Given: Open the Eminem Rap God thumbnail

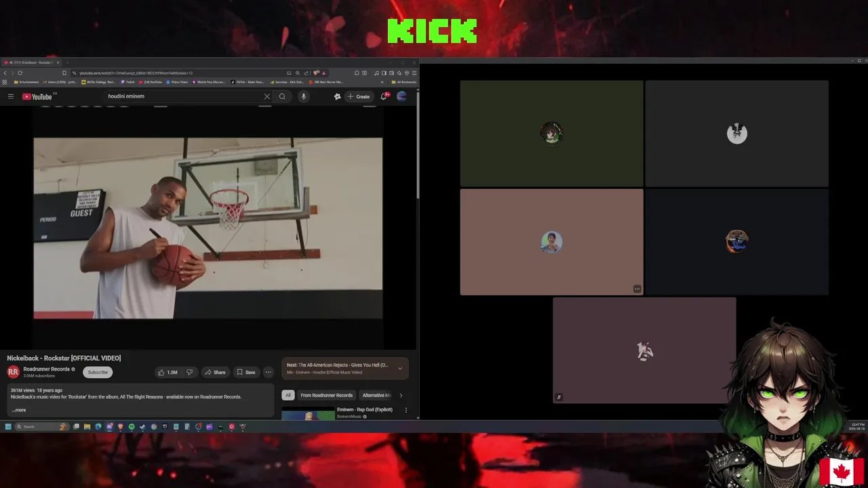Looking at the screenshot, I should pos(308,413).
